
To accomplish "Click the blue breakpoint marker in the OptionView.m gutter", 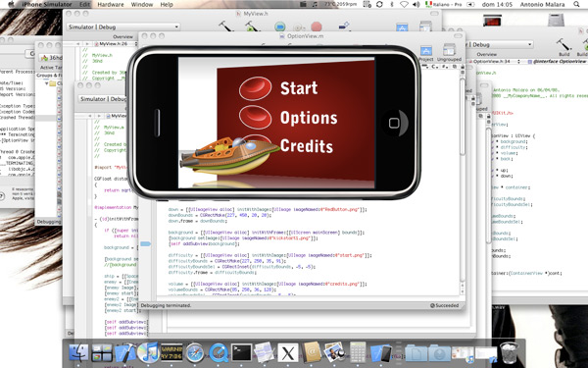I will click(145, 244).
